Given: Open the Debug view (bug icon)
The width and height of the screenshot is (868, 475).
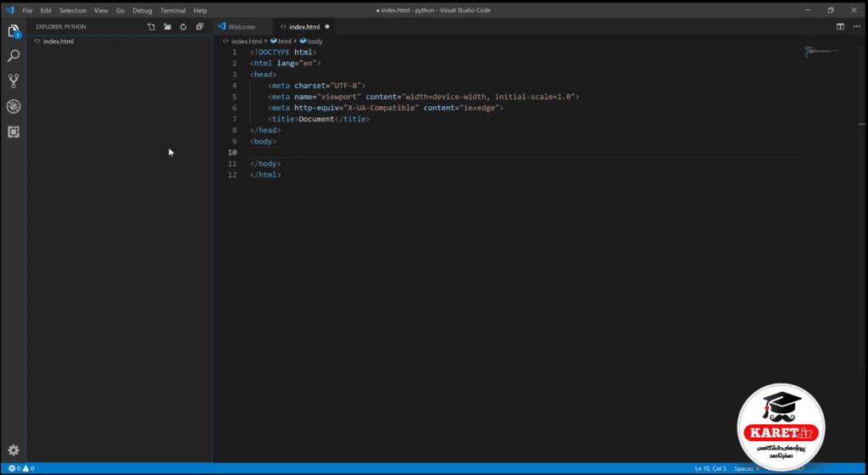Looking at the screenshot, I should 14,106.
